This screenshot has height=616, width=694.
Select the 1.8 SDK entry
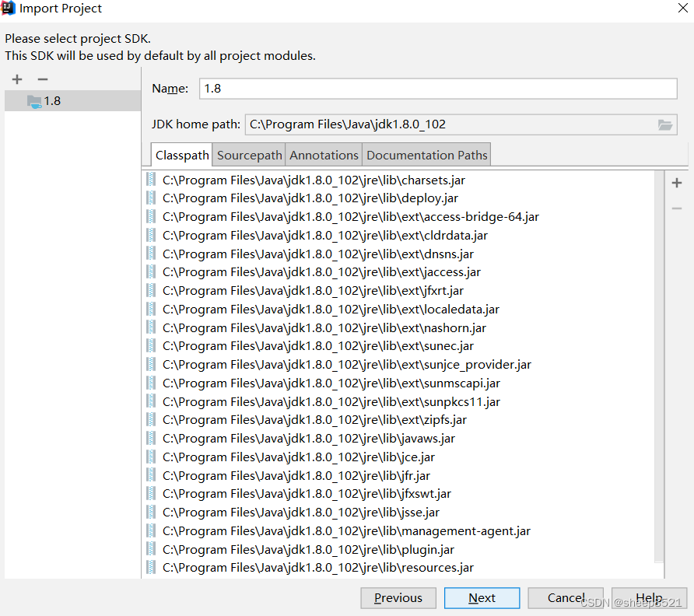pyautogui.click(x=72, y=101)
